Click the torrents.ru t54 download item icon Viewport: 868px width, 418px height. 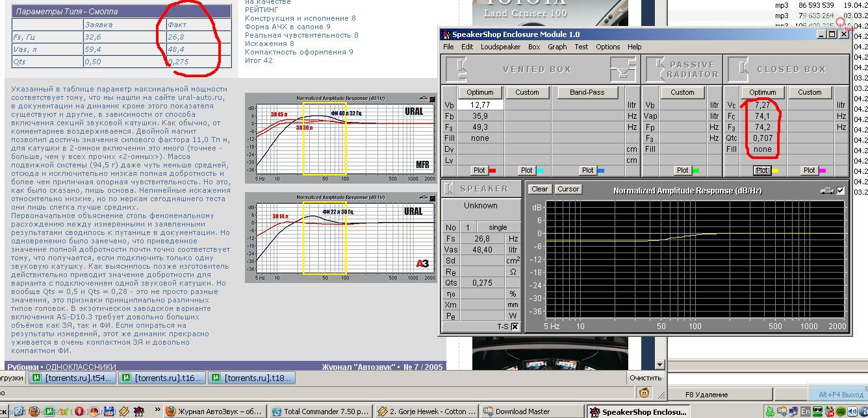click(38, 378)
